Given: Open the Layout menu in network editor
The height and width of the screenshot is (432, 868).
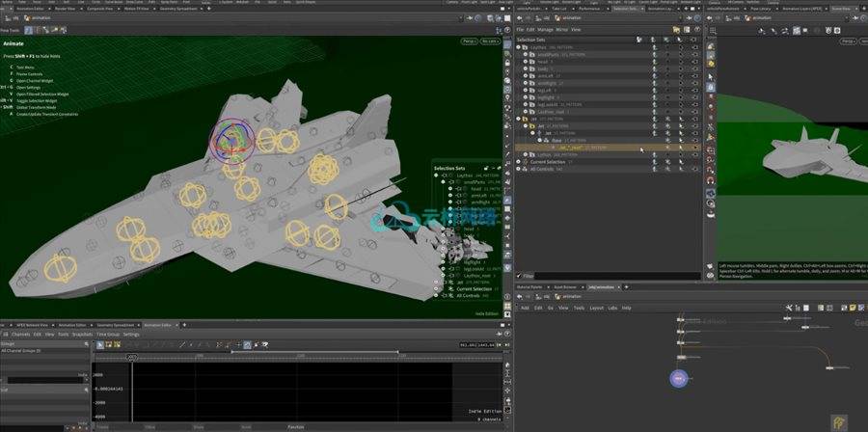Looking at the screenshot, I should coord(596,308).
